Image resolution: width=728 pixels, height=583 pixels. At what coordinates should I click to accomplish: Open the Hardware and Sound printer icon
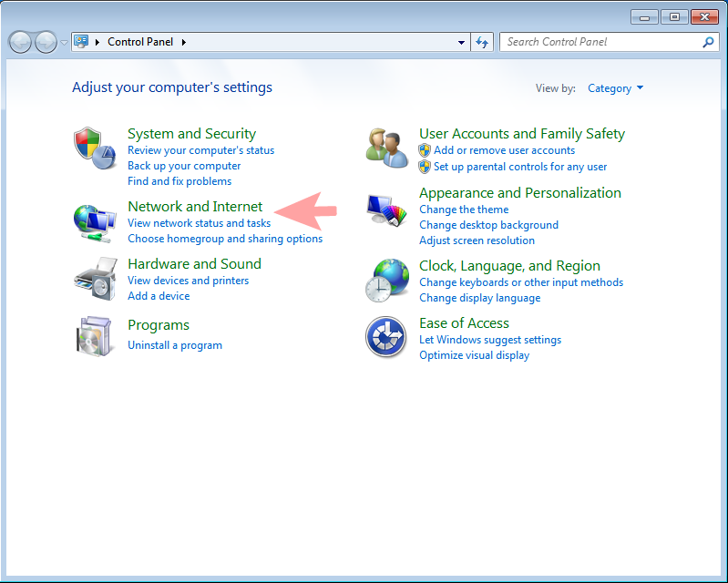(x=95, y=279)
